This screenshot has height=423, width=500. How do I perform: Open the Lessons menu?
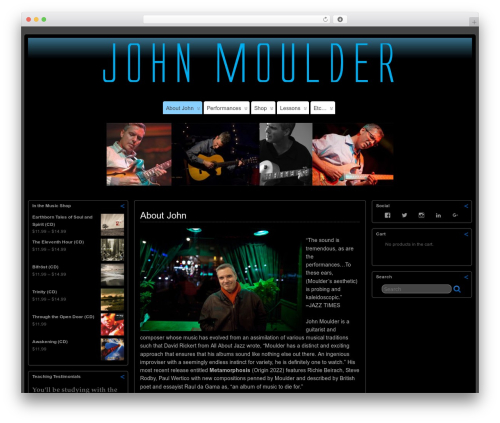click(x=293, y=108)
